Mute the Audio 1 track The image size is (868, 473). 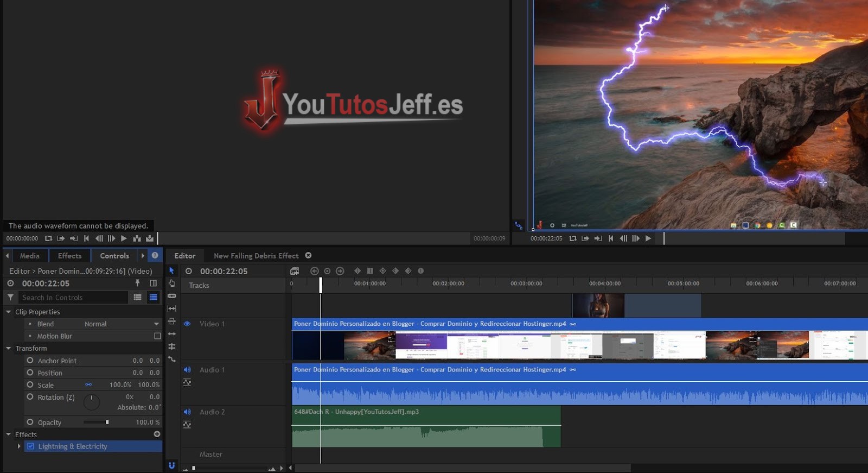pyautogui.click(x=187, y=370)
